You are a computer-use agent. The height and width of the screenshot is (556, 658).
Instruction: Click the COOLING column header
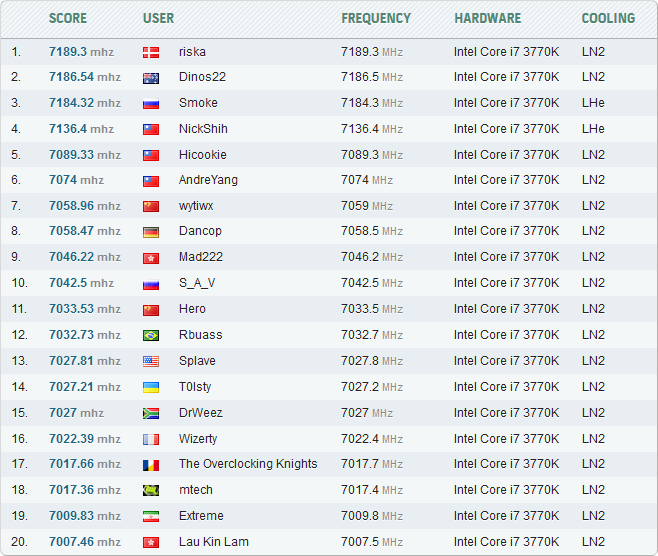[x=608, y=18]
